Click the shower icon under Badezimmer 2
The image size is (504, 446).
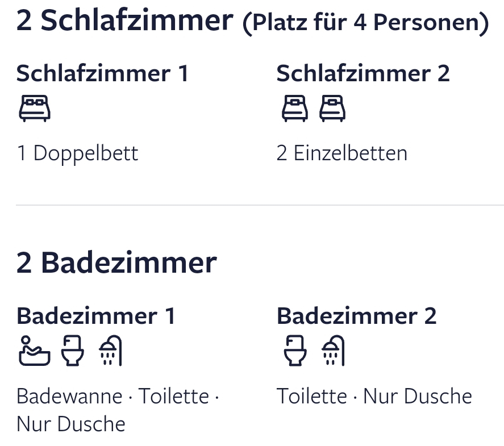[x=334, y=351]
